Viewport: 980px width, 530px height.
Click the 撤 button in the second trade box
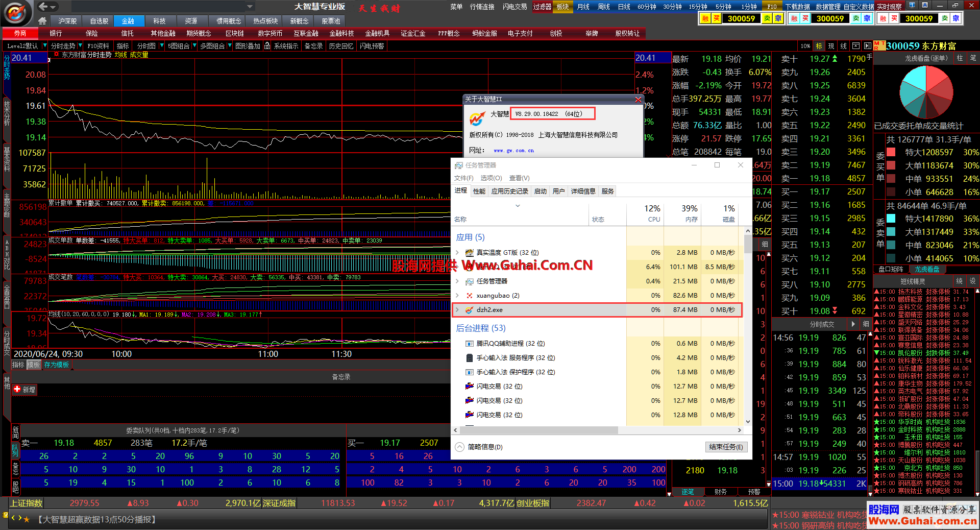867,18
